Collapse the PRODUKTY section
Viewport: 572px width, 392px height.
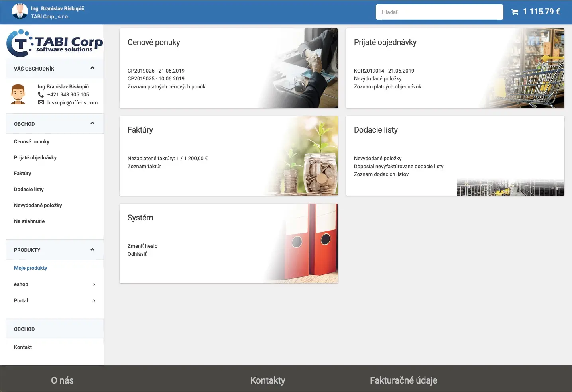pyautogui.click(x=92, y=249)
